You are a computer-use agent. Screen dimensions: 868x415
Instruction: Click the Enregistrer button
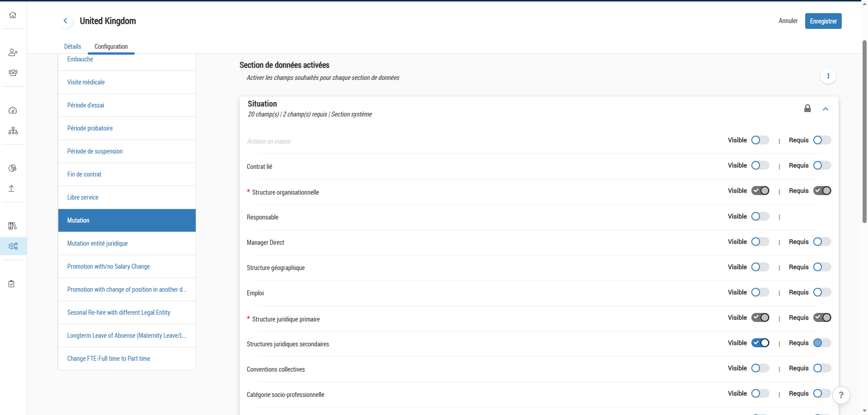pyautogui.click(x=823, y=21)
